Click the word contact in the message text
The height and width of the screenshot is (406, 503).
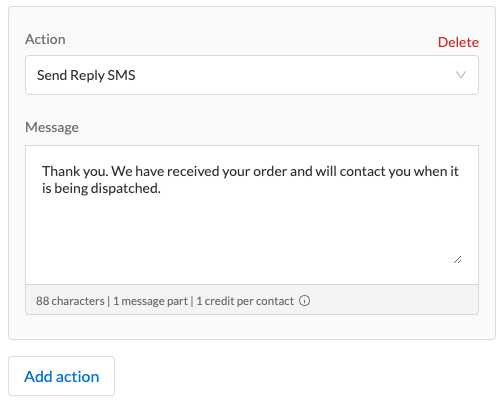point(363,171)
